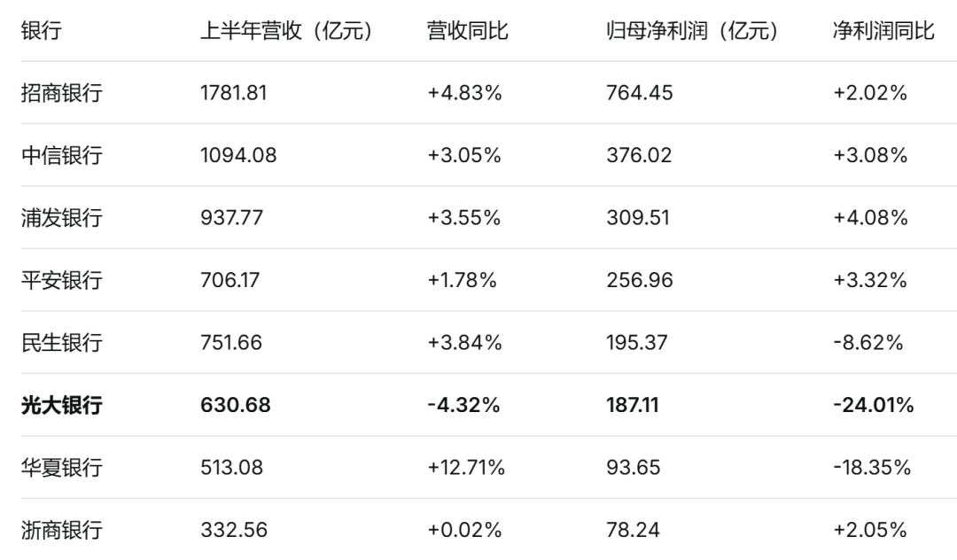
Task: Click 浦发银行 revenue value 937.77
Action: (232, 218)
